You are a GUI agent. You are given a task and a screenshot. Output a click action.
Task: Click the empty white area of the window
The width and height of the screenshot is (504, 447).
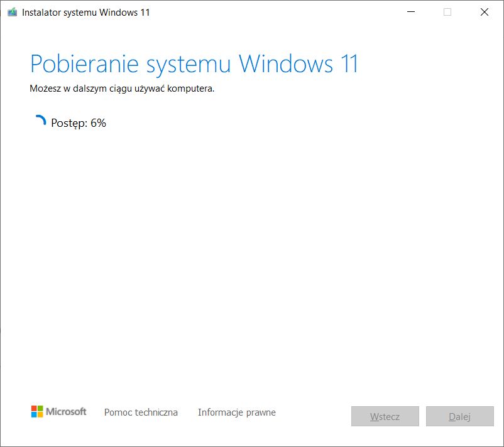pos(251,251)
